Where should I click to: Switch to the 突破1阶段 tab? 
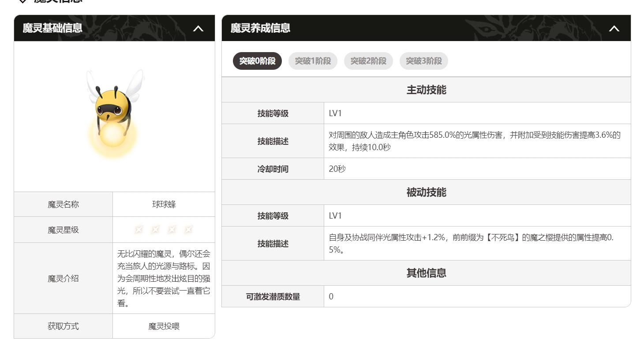313,61
